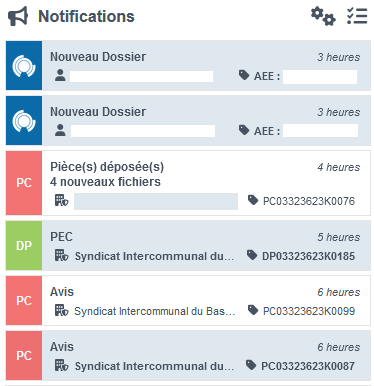Viewport: 374px width, 386px height.
Task: Click the first Nouveau Dossier blue logo icon
Action: point(24,66)
